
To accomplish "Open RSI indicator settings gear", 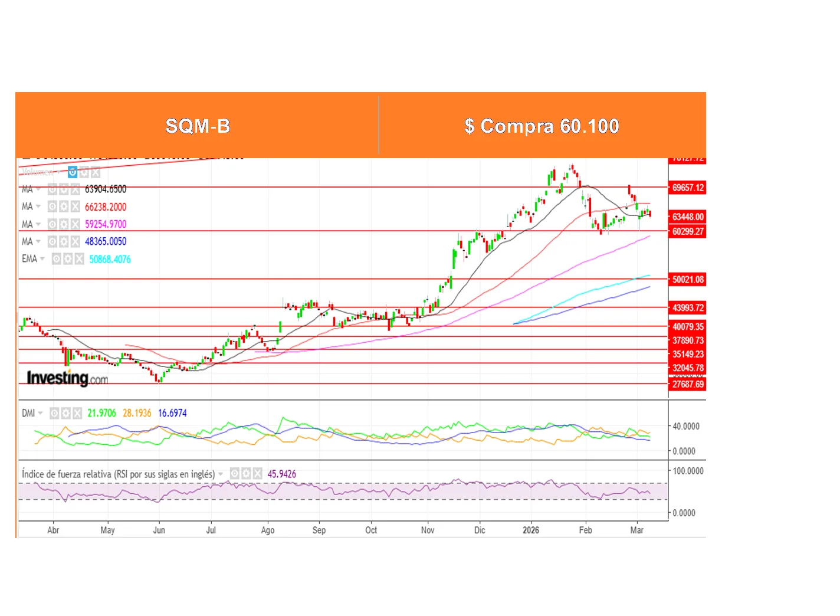I will point(246,474).
